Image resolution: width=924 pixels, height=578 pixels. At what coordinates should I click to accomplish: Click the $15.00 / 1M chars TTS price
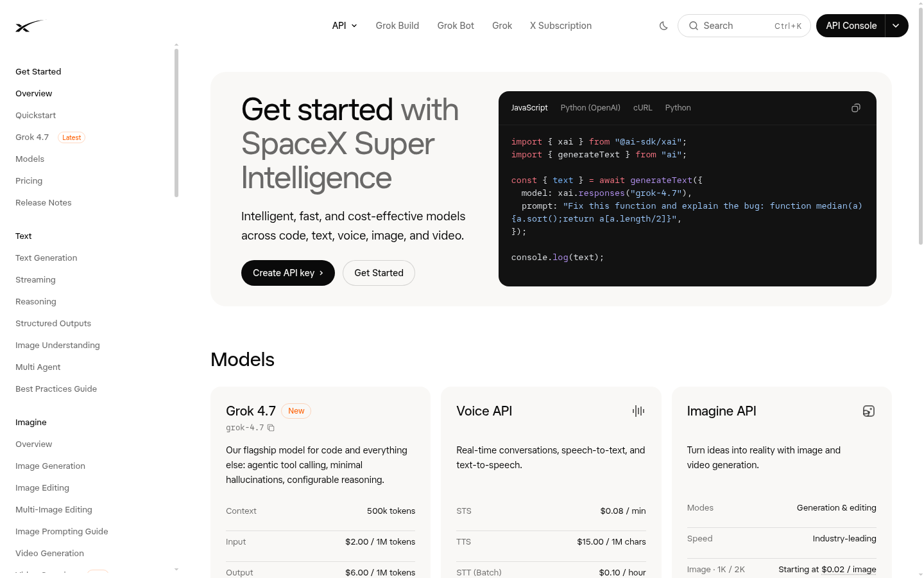[612, 542]
